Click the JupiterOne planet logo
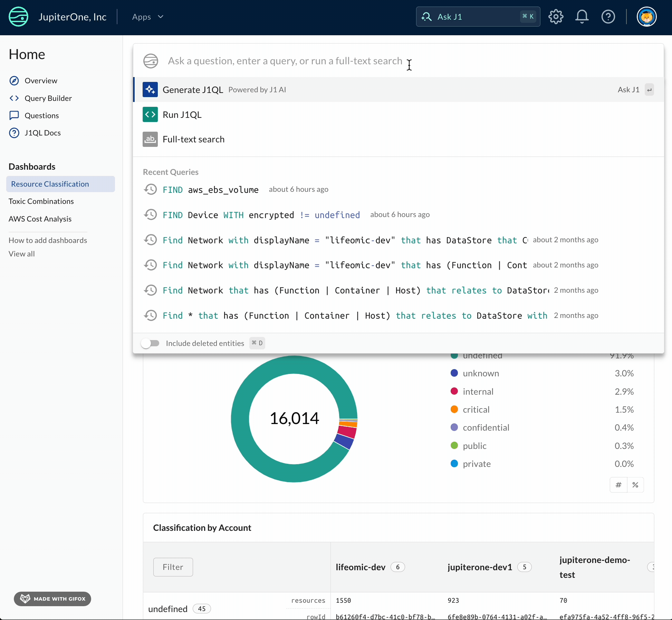The image size is (672, 620). tap(18, 17)
